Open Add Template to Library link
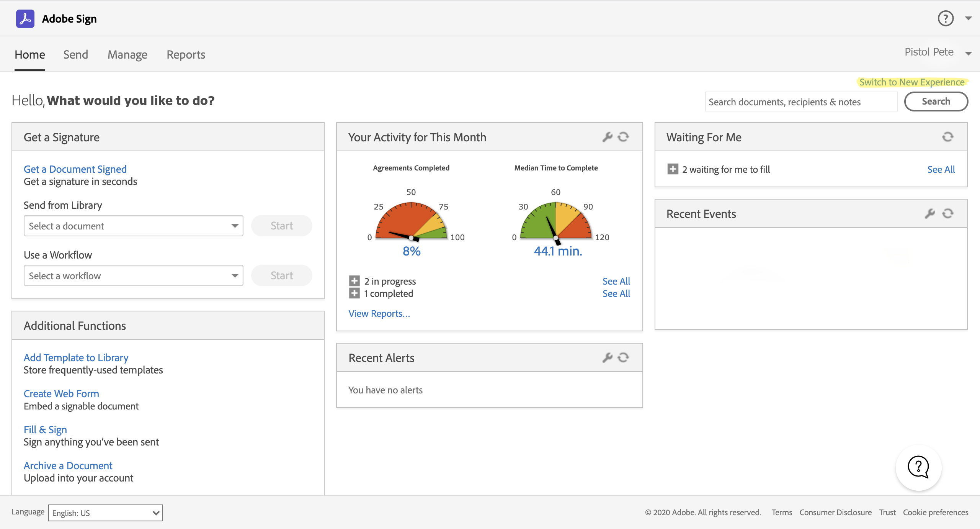The width and height of the screenshot is (980, 529). click(x=76, y=357)
